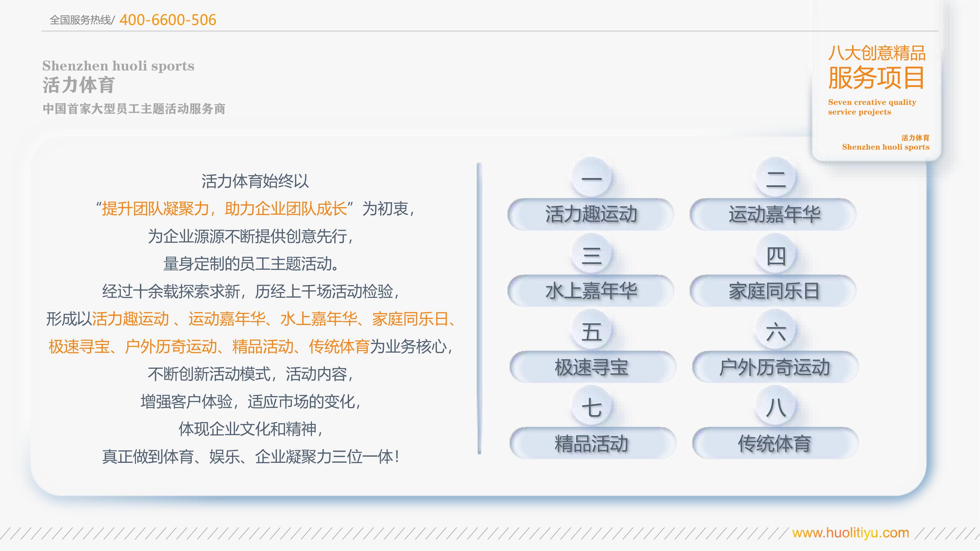Viewport: 980px width, 551px height.
Task: Click the orange Shenzhen huoli sports card text
Action: (x=886, y=147)
